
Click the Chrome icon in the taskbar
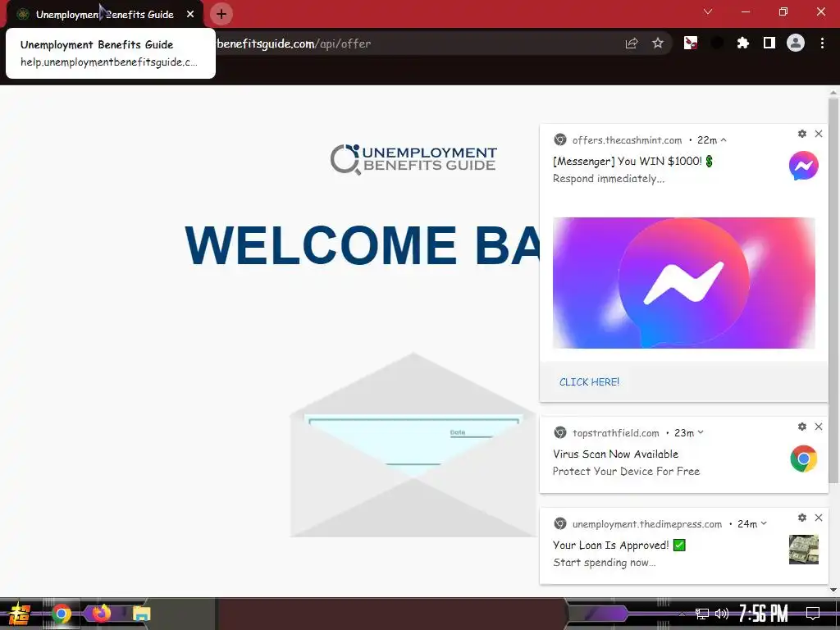pos(62,614)
